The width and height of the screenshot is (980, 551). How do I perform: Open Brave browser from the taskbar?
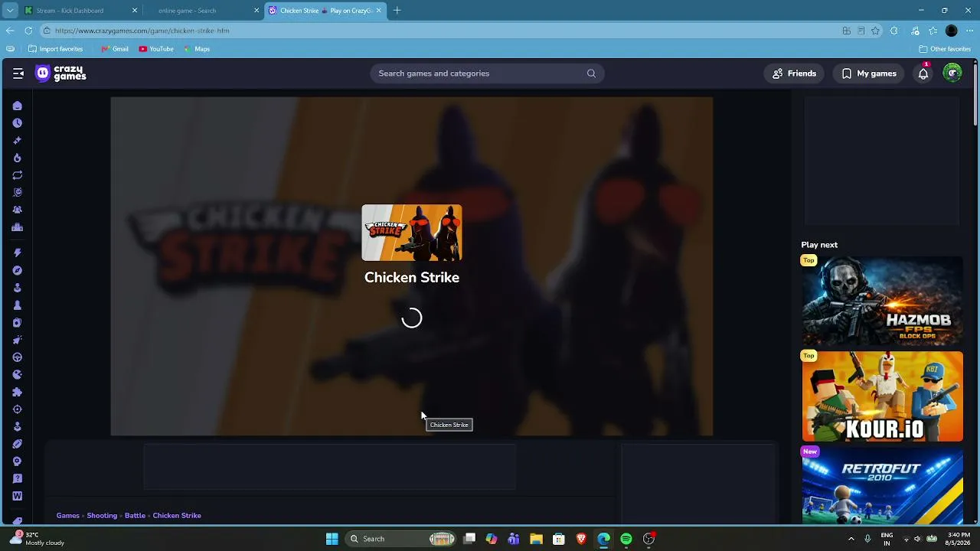click(x=581, y=539)
